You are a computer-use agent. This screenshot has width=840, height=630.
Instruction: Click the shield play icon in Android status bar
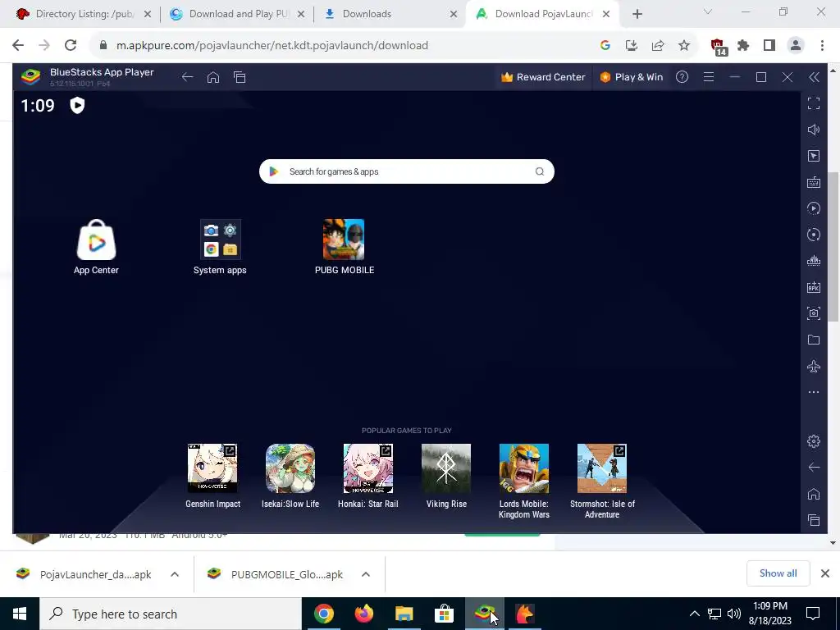coord(77,105)
